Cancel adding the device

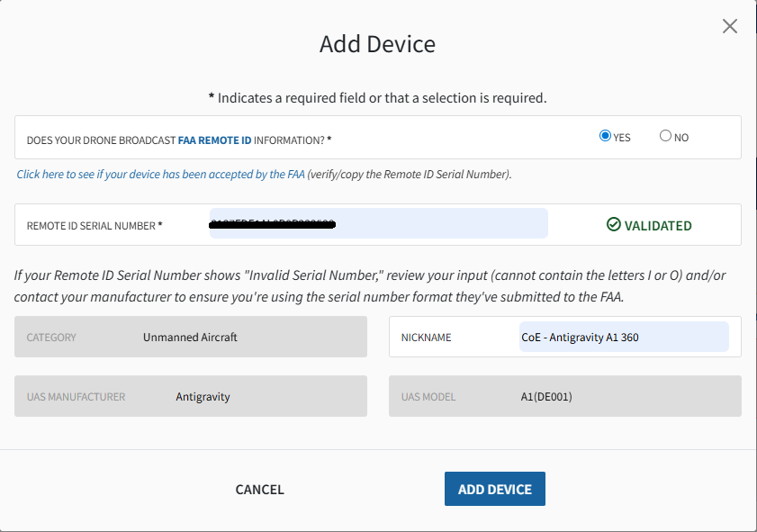coord(259,490)
